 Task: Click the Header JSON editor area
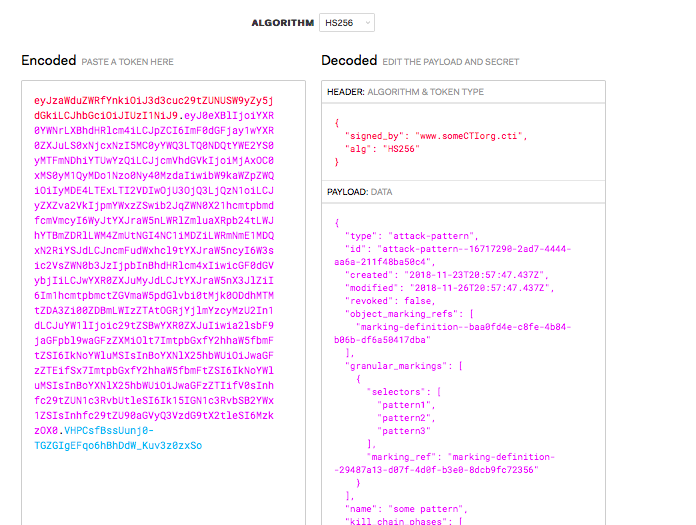click(463, 142)
